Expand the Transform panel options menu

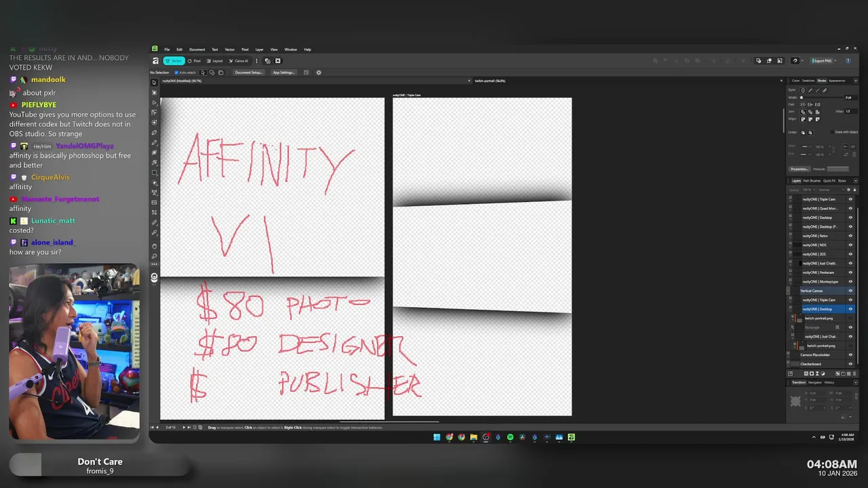coord(856,382)
